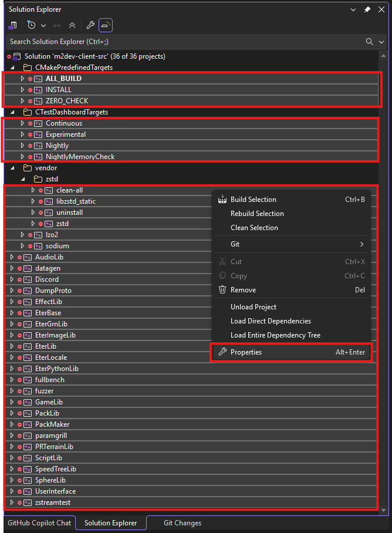Click the vendor folder icon
The height and width of the screenshot is (533, 392).
pyautogui.click(x=27, y=167)
